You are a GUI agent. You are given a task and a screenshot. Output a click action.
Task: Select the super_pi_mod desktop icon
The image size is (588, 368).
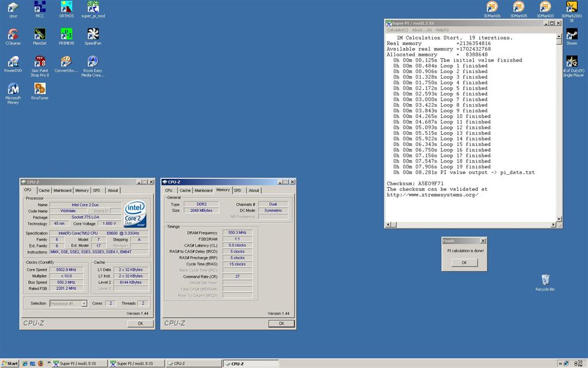[x=93, y=9]
